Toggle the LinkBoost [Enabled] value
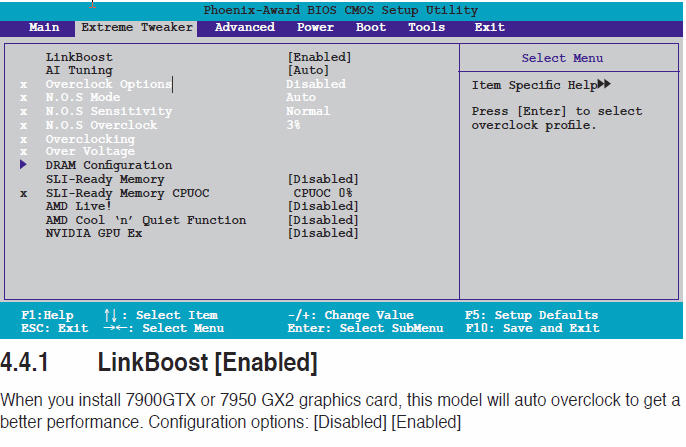The height and width of the screenshot is (447, 686). click(319, 58)
